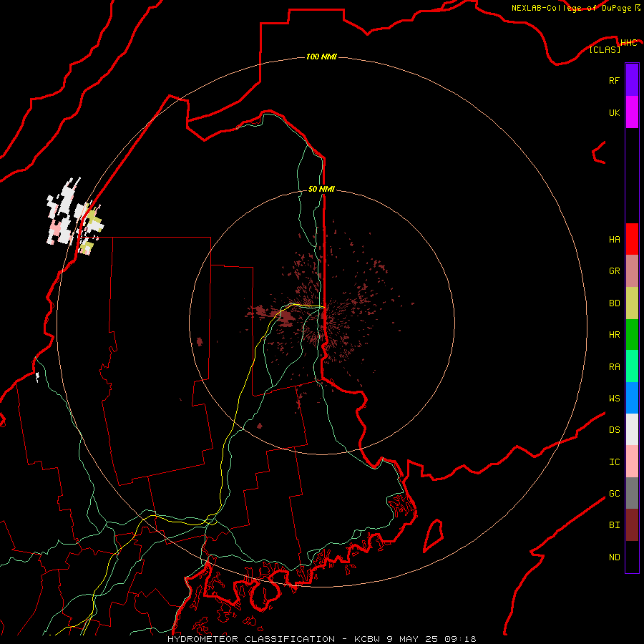This screenshot has width=644, height=644.
Task: Click the 100 NMI range ring label
Action: [x=321, y=57]
